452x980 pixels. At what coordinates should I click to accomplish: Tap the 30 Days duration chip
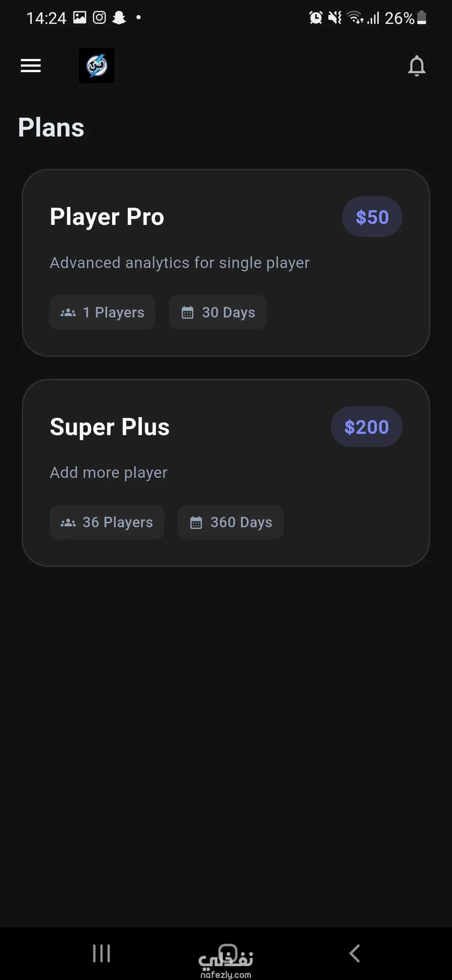218,312
